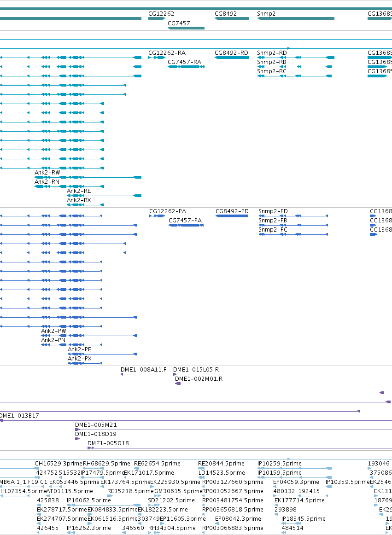Select the RP003052667.5prime label

tap(233, 491)
